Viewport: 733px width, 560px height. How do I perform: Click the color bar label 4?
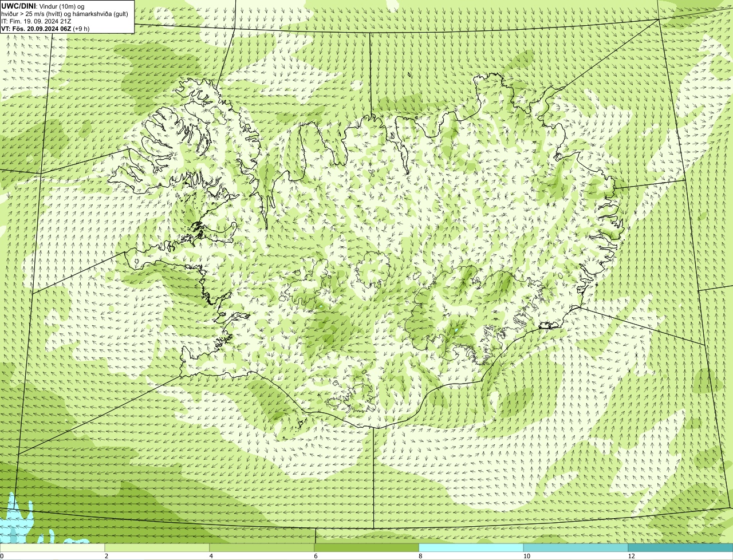211,556
